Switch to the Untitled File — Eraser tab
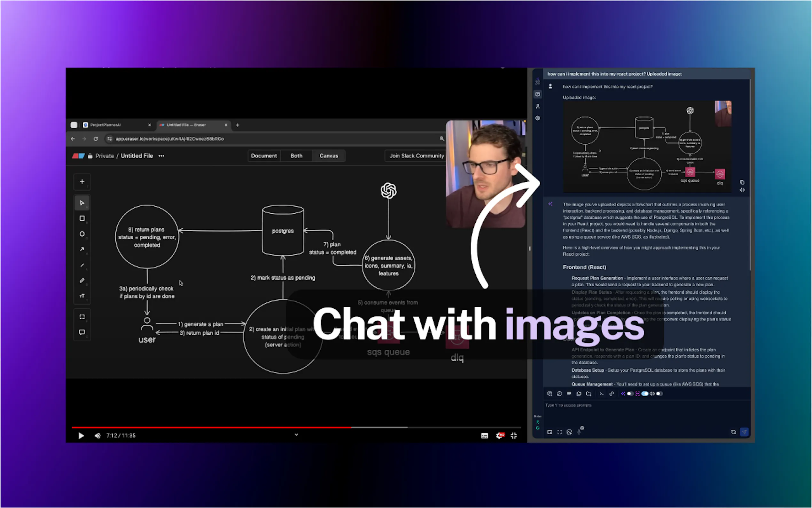The height and width of the screenshot is (508, 812). 193,125
